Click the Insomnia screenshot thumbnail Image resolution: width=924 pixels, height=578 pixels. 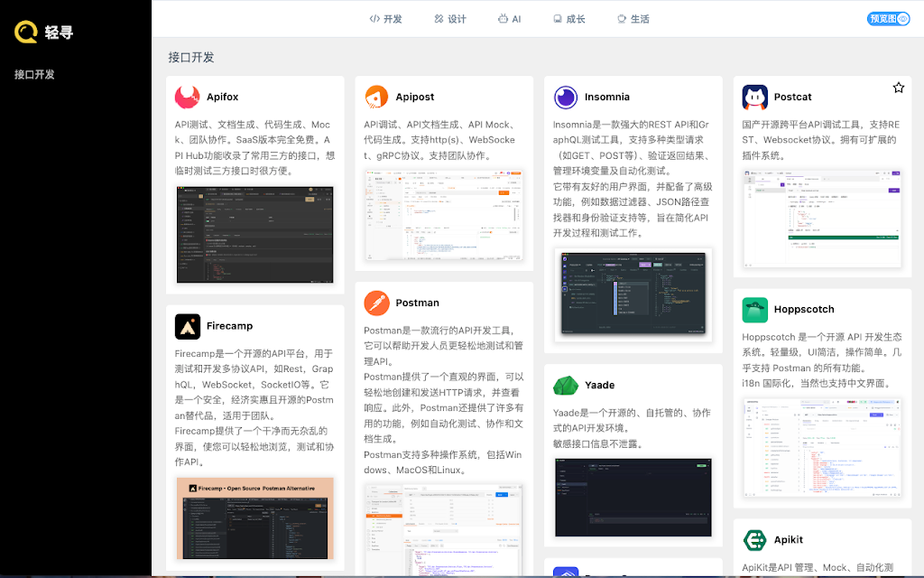[x=633, y=294]
